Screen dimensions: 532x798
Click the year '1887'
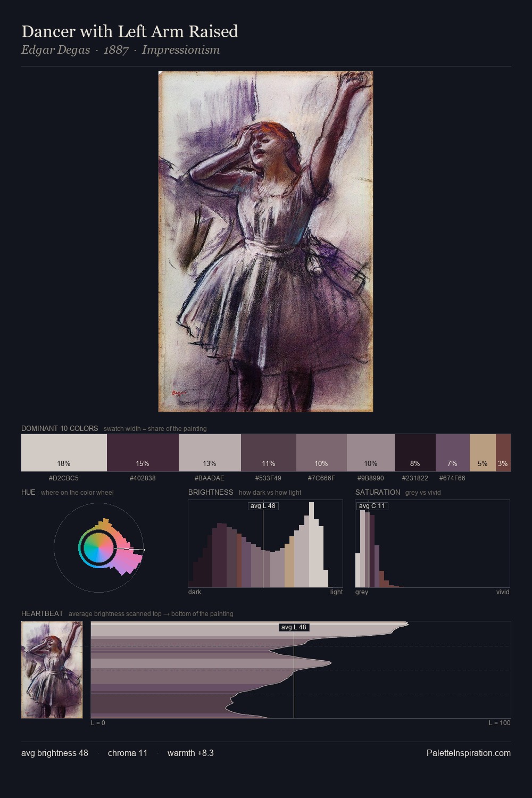pos(116,50)
